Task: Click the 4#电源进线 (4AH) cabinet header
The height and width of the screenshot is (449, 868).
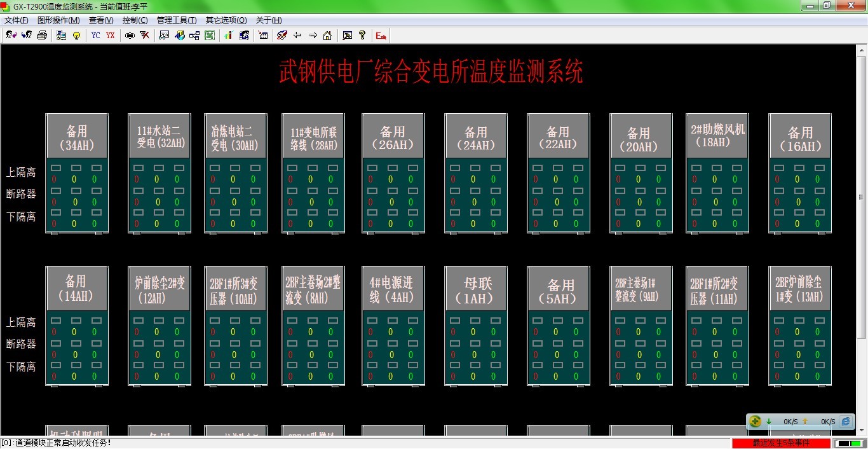Action: click(x=393, y=289)
